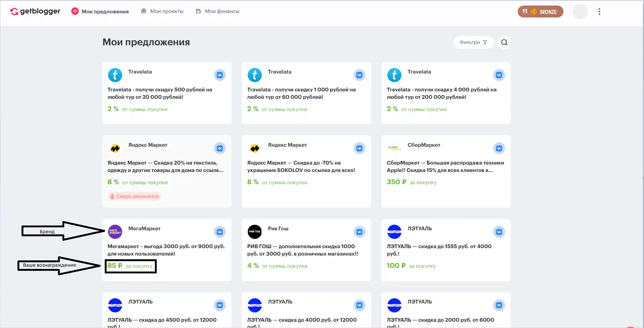The image size is (644, 328).
Task: Click VK icon on Travelata 4 000 рублей card
Action: [x=499, y=75]
